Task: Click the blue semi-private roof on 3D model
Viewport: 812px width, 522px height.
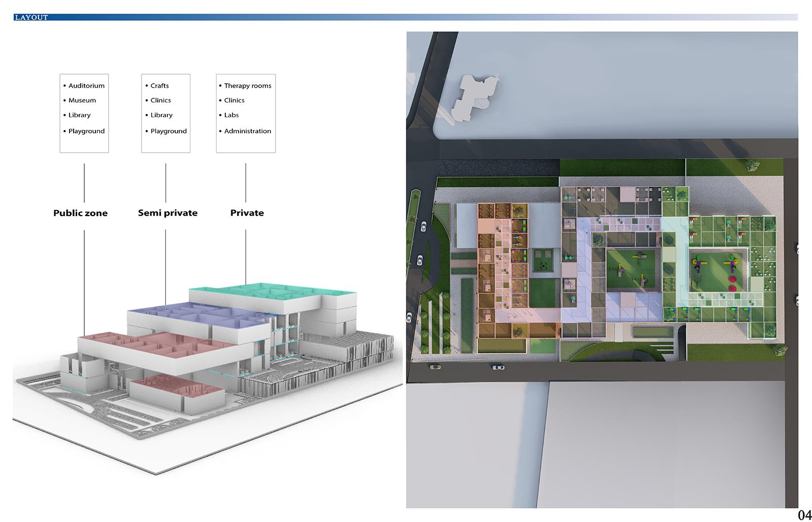Action: click(x=198, y=315)
